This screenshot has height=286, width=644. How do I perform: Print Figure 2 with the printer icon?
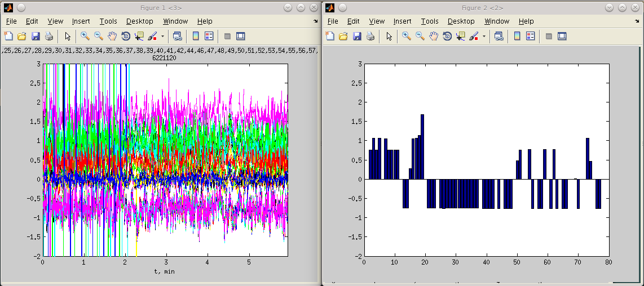coord(370,36)
